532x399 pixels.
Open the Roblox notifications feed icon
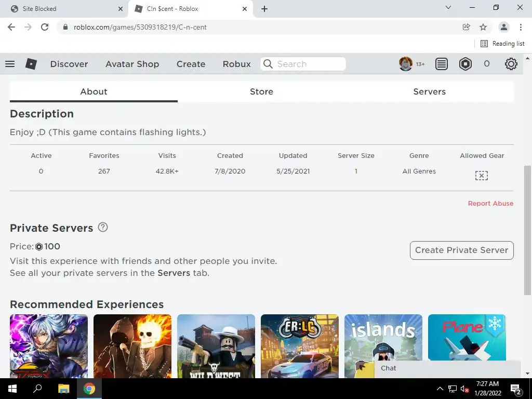point(442,64)
